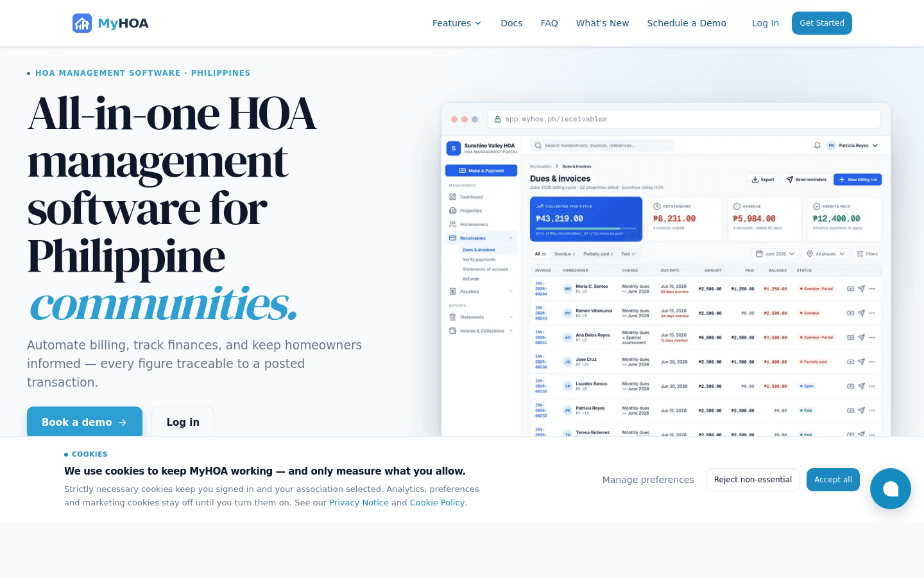Click the Log In link in header

[x=766, y=23]
